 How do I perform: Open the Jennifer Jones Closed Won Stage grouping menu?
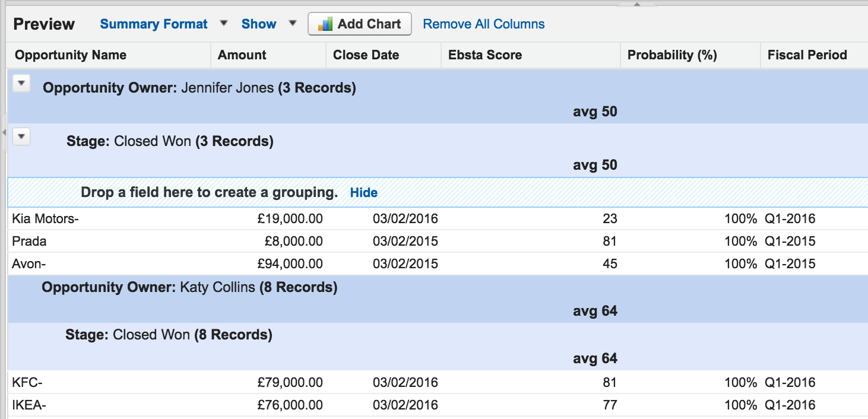(x=21, y=138)
